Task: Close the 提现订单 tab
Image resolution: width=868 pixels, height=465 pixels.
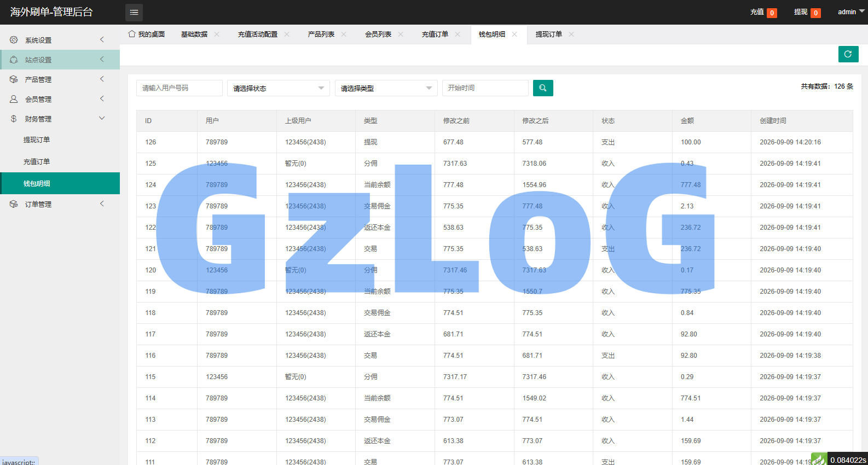Action: pyautogui.click(x=571, y=34)
